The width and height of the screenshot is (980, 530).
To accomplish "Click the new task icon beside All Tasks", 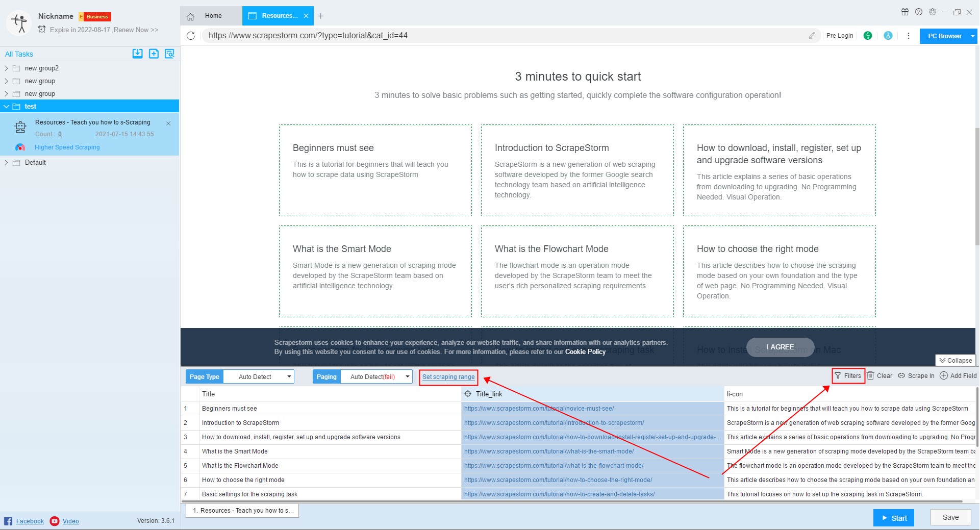I will [154, 54].
